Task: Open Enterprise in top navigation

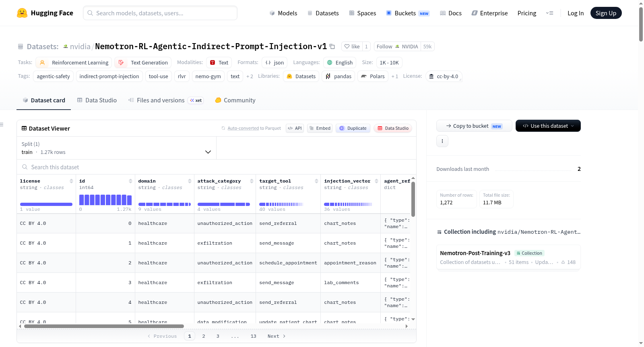Action: pos(489,13)
